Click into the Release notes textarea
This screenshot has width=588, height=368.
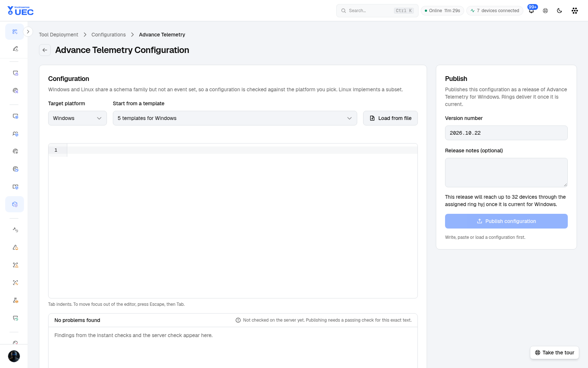pos(506,173)
